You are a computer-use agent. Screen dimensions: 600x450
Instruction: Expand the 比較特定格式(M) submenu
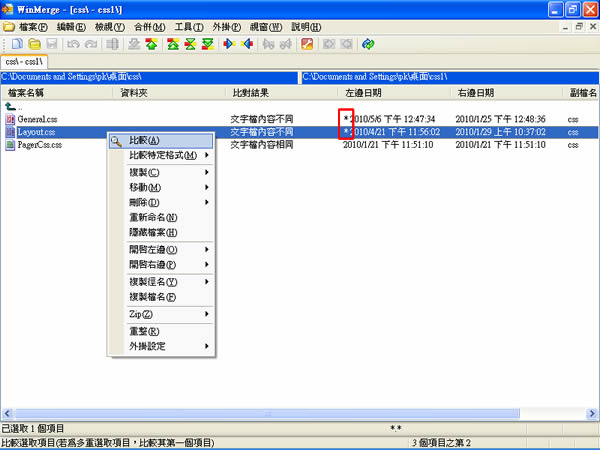point(207,155)
